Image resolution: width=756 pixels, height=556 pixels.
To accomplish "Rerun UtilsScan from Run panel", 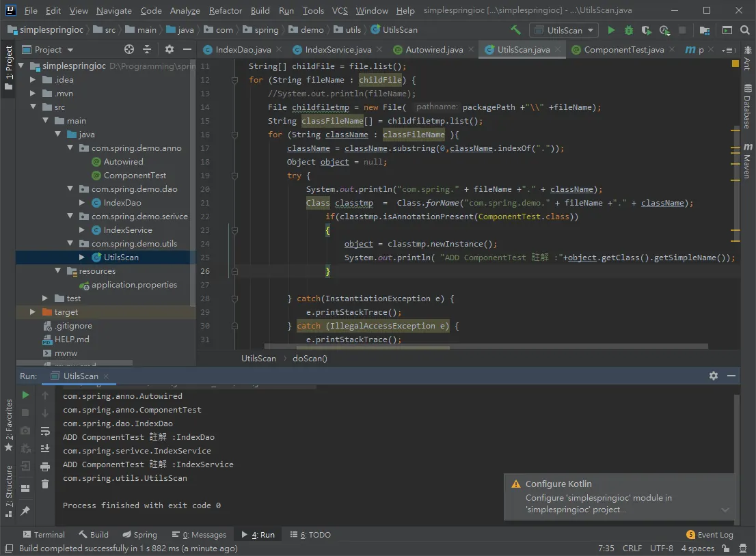I will coord(25,395).
